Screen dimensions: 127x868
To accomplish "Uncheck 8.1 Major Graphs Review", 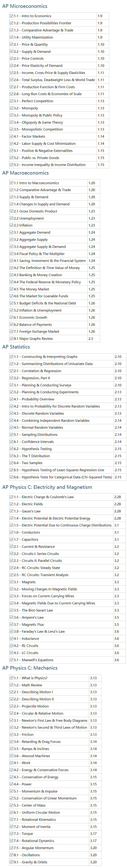I will click(x=12, y=339).
